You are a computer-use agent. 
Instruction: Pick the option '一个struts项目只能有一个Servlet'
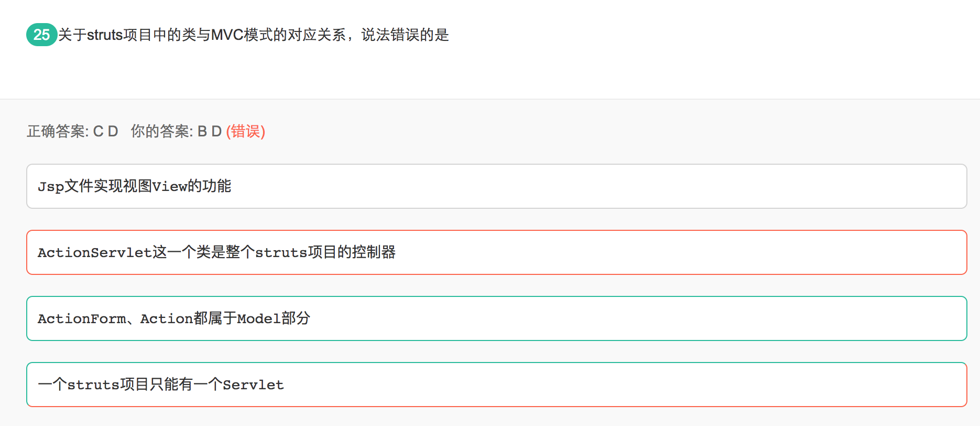point(160,385)
